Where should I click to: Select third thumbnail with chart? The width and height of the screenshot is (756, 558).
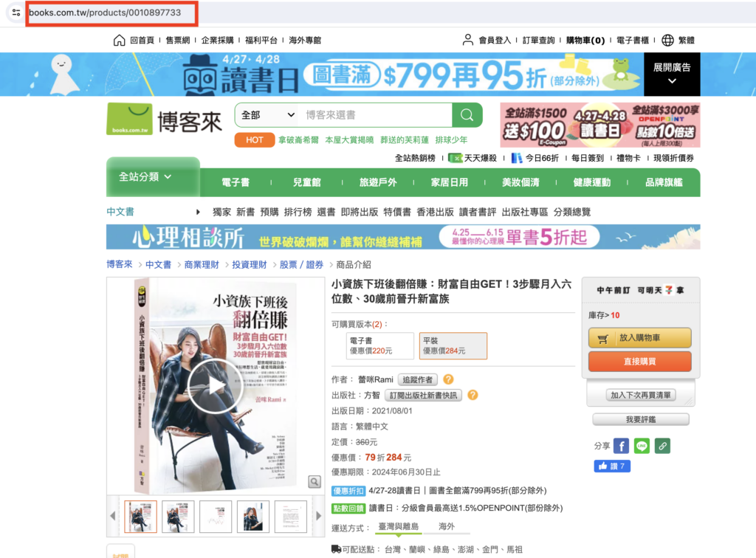[216, 516]
